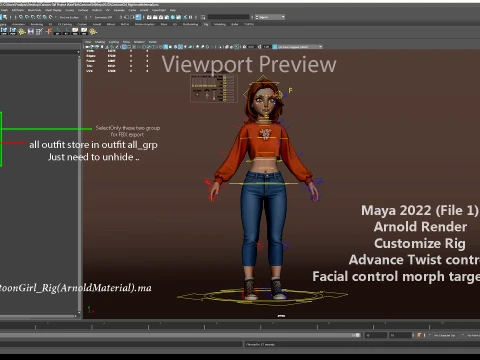This screenshot has height=360, width=480.
Task: Open Camera Attributes from panel toolbar
Action: [x=97, y=47]
